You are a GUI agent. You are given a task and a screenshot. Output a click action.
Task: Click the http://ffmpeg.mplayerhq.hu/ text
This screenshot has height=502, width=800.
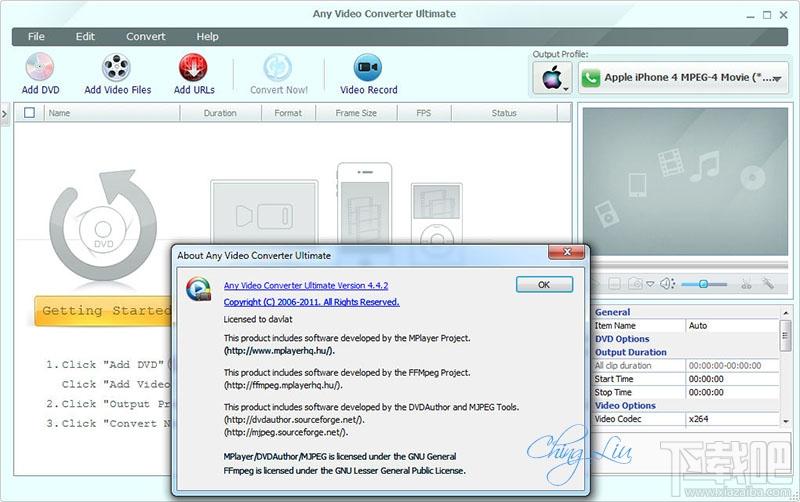click(x=283, y=385)
